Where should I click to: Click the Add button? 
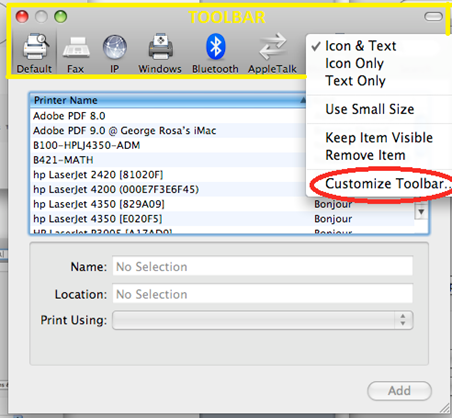pos(399,391)
